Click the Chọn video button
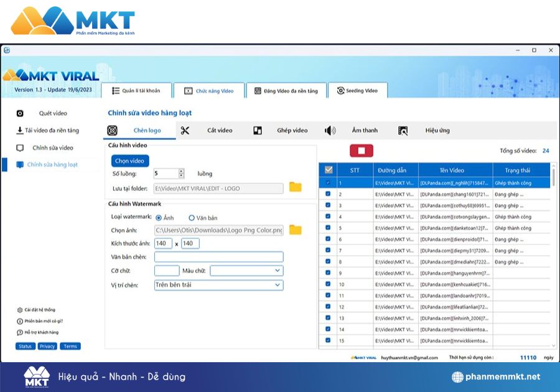 129,161
